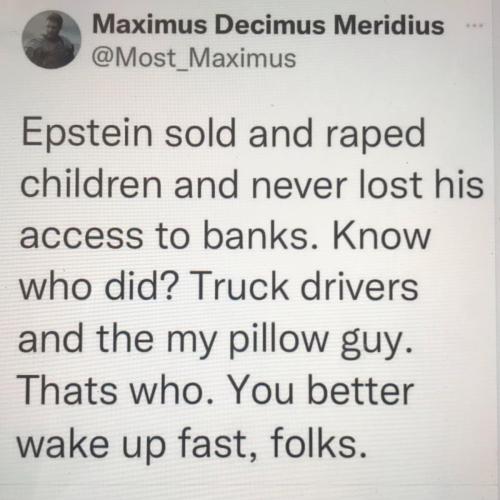Click the word "Know" in the tweet
This screenshot has width=500, height=500.
coord(382,235)
